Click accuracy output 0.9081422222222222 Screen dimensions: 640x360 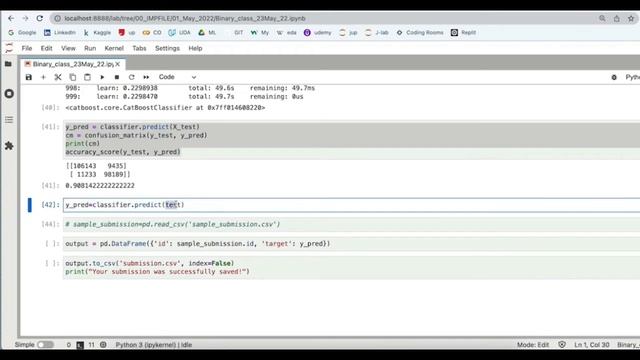coord(100,185)
